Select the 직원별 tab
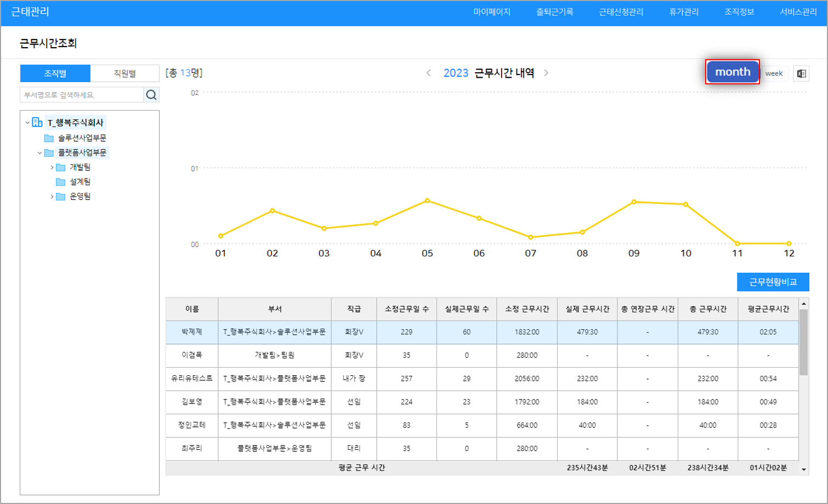This screenshot has width=828, height=504. click(125, 73)
